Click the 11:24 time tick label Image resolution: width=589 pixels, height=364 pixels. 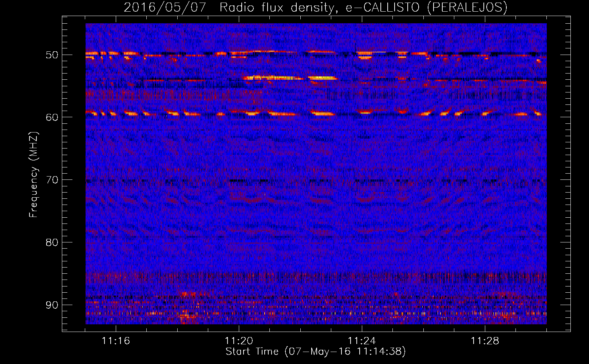tap(362, 341)
